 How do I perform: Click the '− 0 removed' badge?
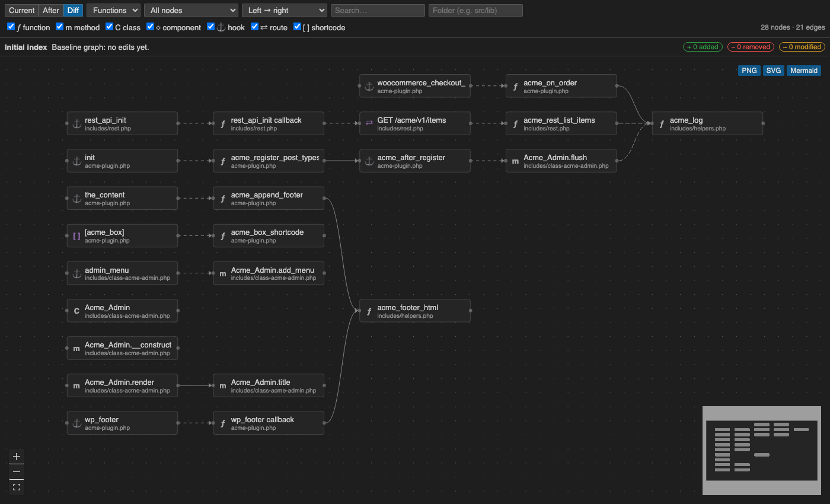(751, 47)
